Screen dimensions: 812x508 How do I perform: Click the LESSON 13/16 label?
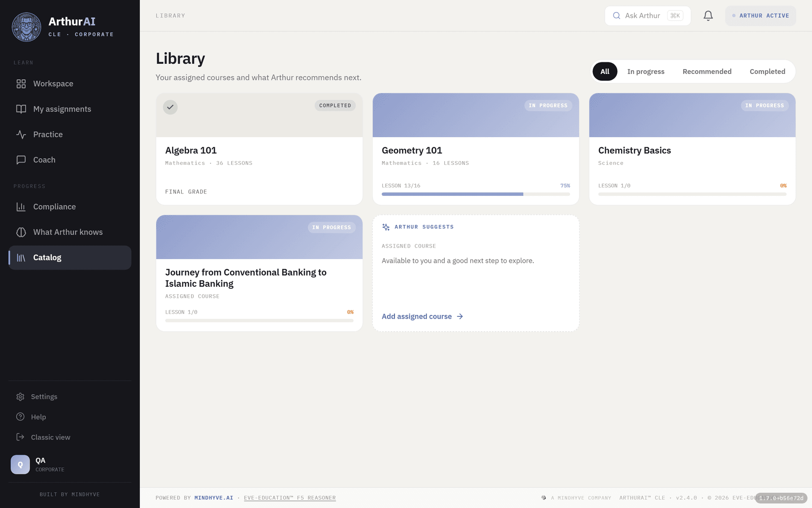click(x=401, y=186)
